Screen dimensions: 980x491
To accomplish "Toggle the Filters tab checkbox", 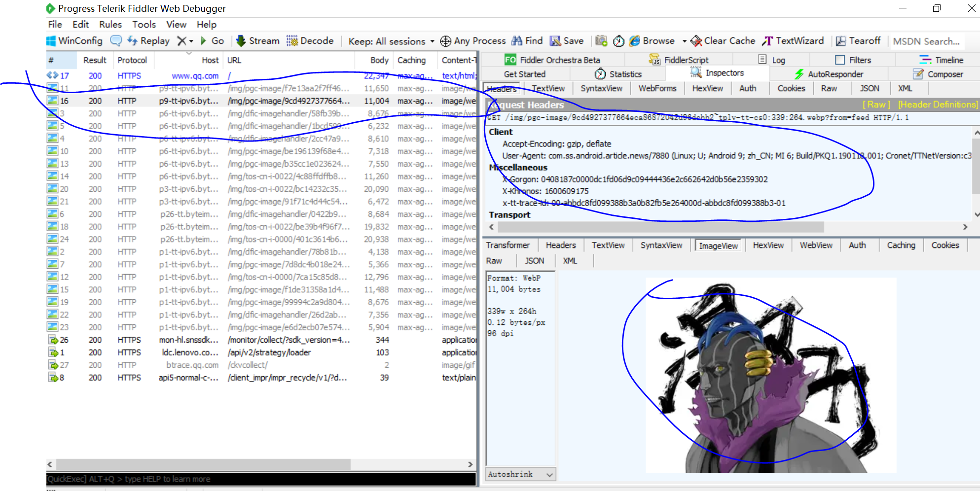I will pos(840,60).
